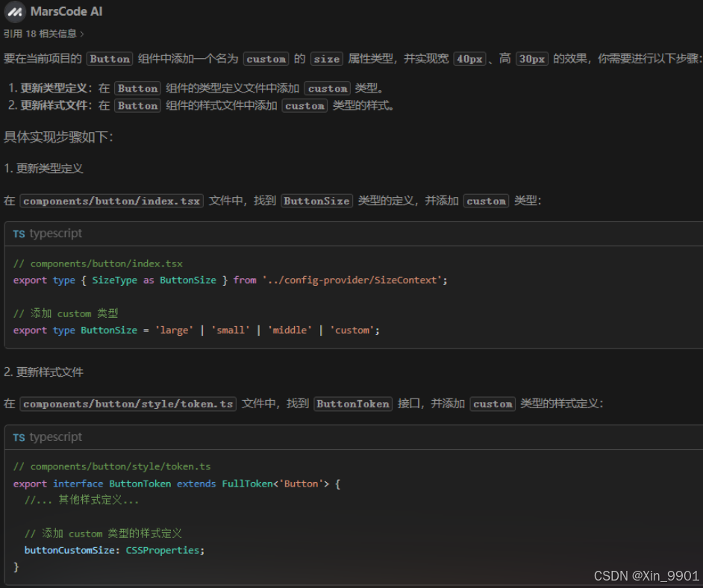Click the 'typescript' label of the first code block

click(55, 234)
